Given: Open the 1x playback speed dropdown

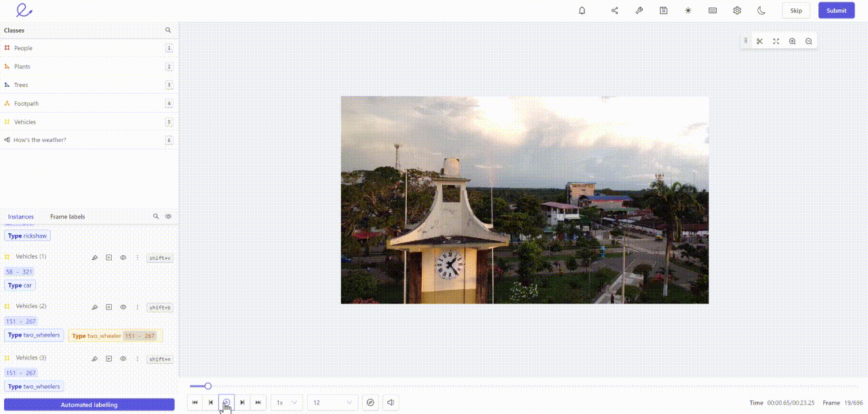Looking at the screenshot, I should coord(287,402).
